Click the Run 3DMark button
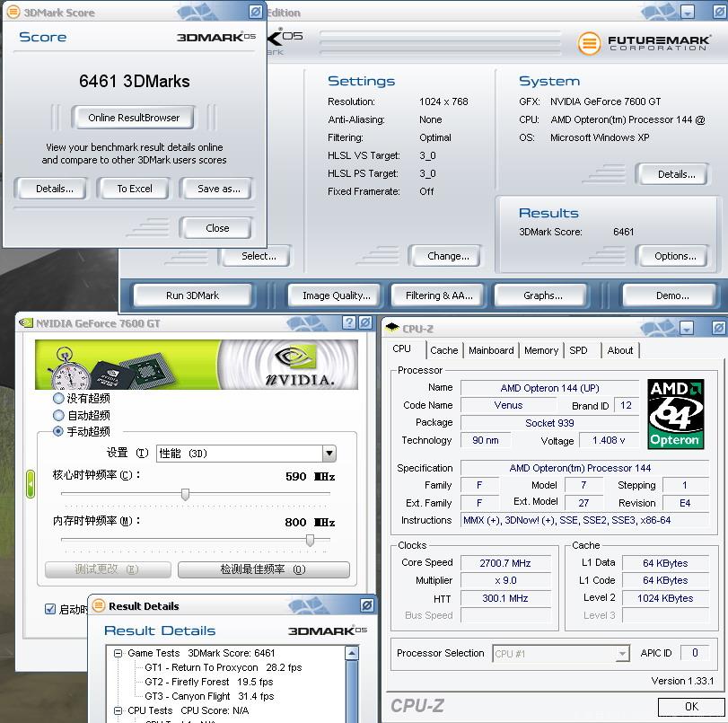This screenshot has height=723, width=728. point(192,295)
